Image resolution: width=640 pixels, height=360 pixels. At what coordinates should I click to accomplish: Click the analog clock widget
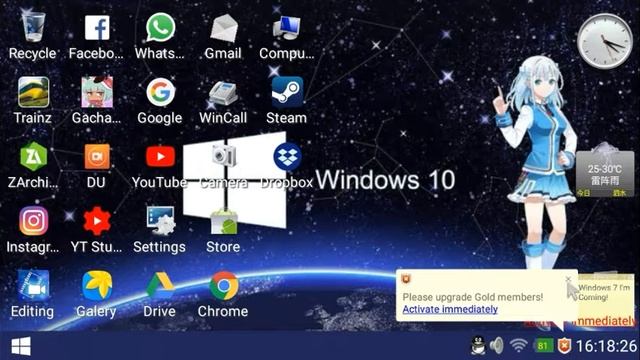pos(604,41)
